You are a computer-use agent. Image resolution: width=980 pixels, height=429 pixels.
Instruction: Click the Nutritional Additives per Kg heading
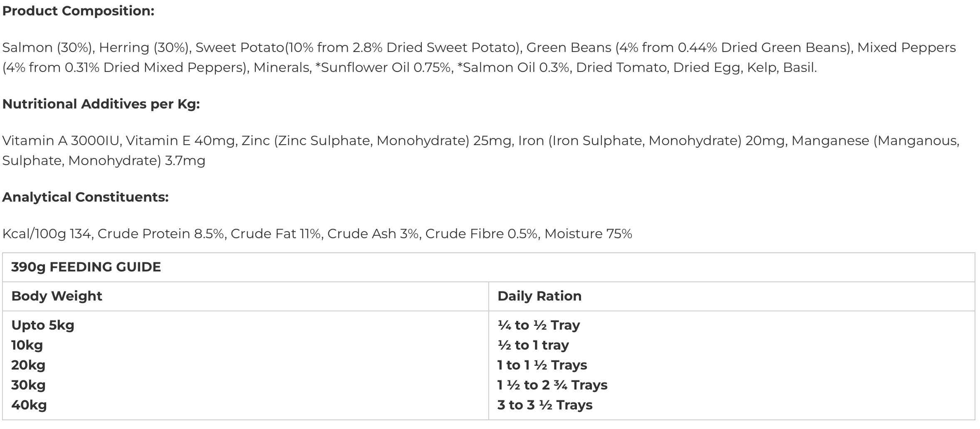101,104
